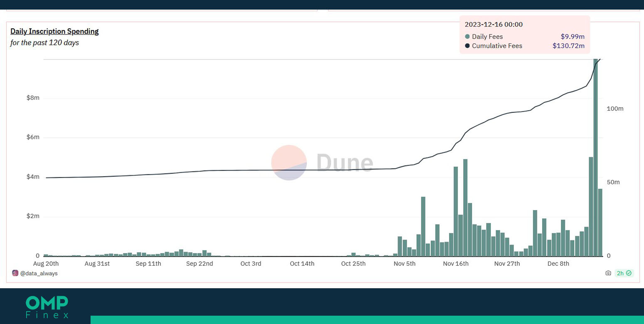This screenshot has width=644, height=324.
Task: Click the $6m left axis label
Action: coord(33,137)
